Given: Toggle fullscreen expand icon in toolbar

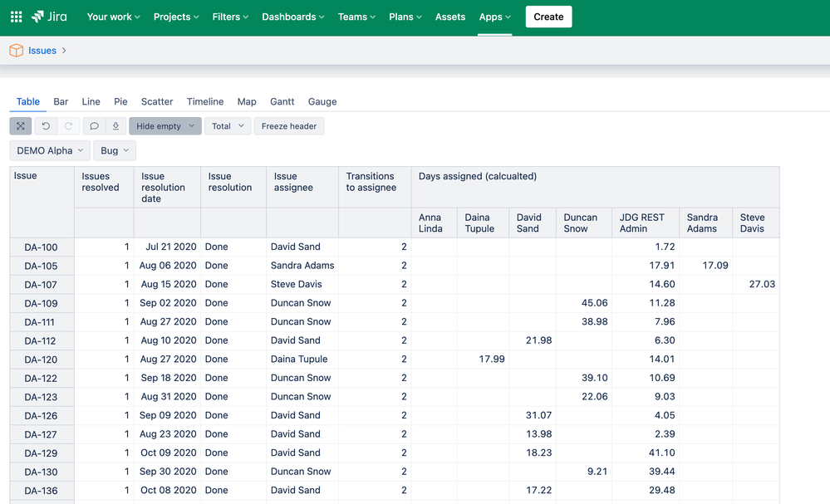Looking at the screenshot, I should tap(21, 126).
